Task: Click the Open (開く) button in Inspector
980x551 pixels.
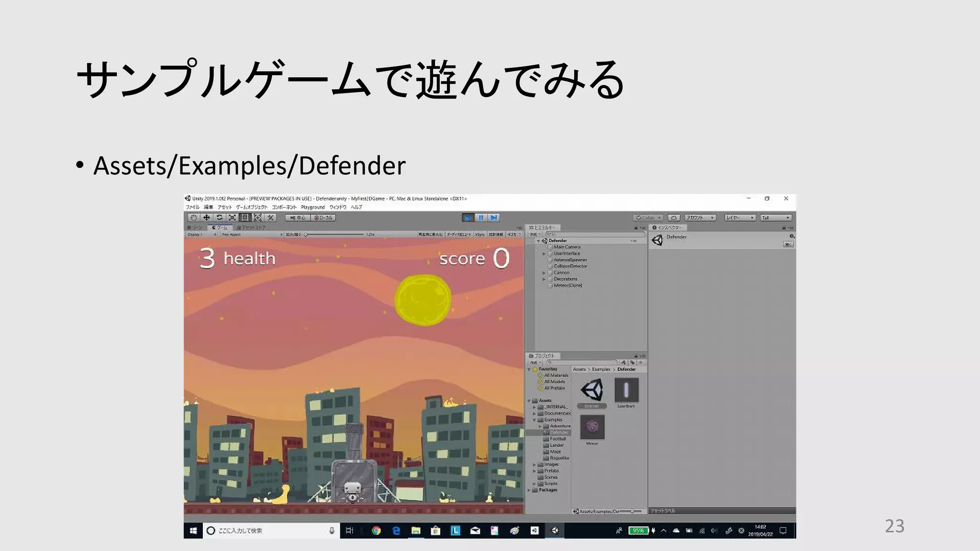Action: (788, 244)
